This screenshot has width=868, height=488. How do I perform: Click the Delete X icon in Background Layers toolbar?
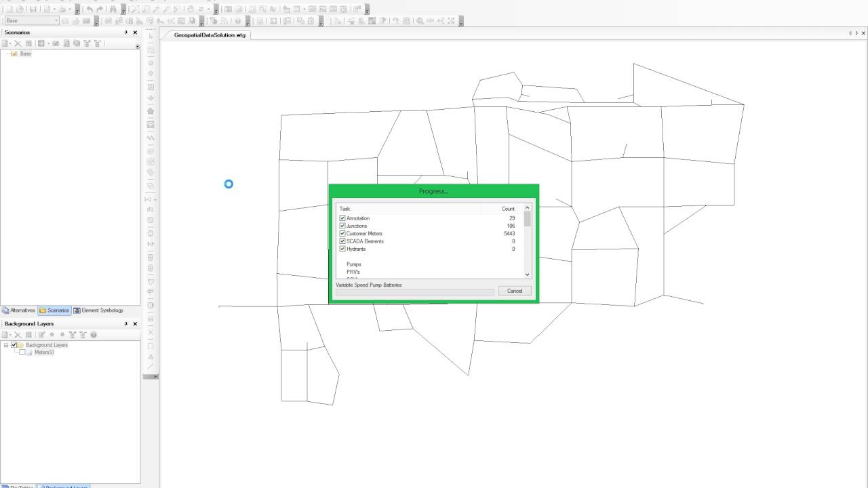tap(18, 335)
